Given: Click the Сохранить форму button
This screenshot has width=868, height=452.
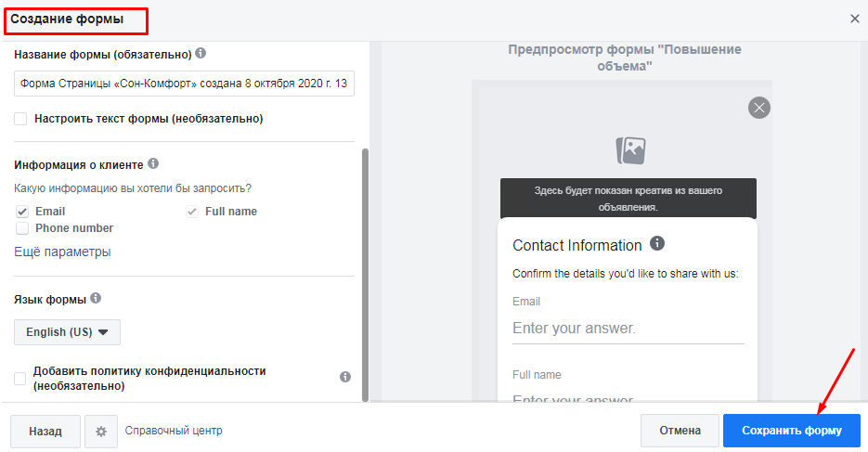Looking at the screenshot, I should [x=792, y=431].
